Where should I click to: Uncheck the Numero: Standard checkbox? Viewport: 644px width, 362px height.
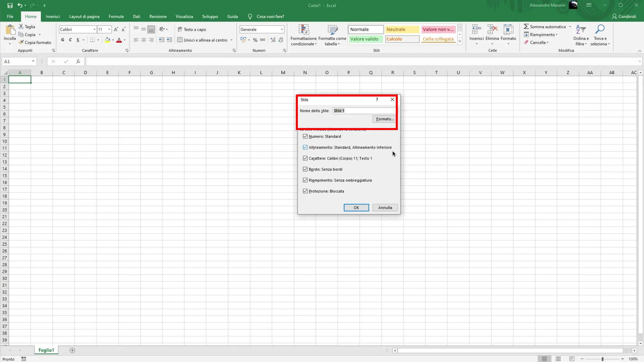pyautogui.click(x=305, y=136)
